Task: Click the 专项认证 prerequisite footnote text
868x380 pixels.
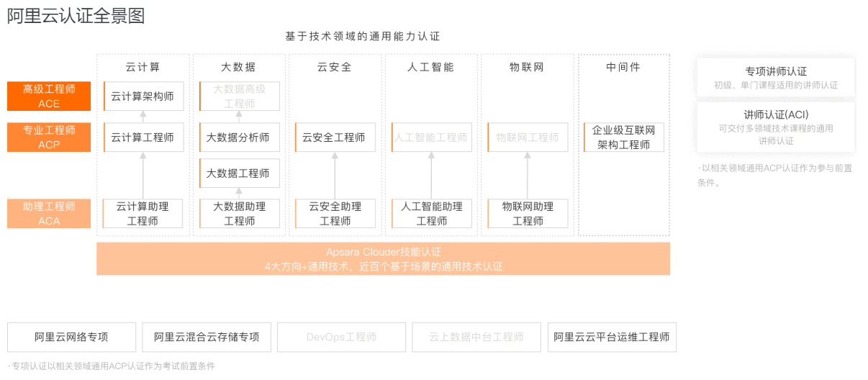Action: click(x=112, y=366)
